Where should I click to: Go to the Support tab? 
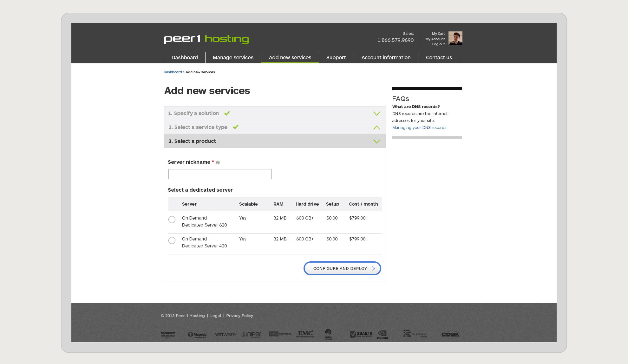[336, 58]
